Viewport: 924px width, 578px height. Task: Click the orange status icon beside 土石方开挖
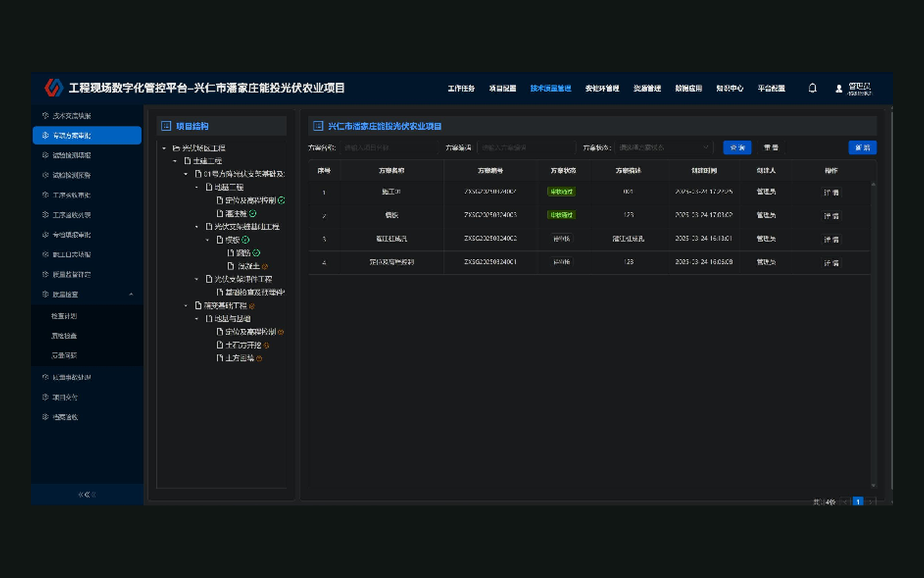[266, 346]
